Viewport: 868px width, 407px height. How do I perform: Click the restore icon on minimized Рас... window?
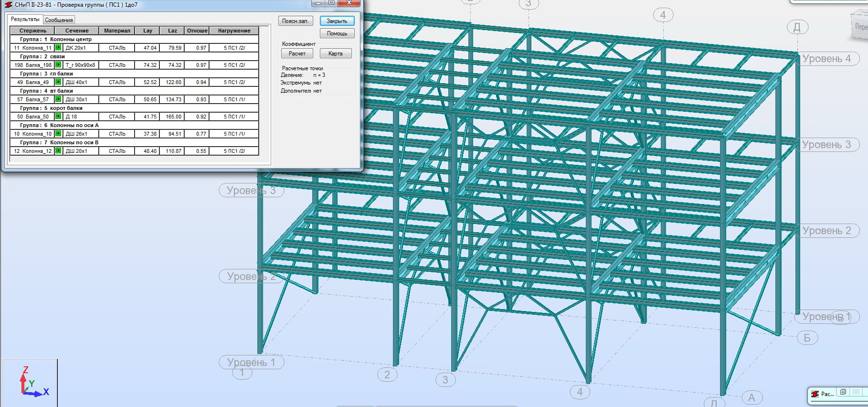(x=843, y=392)
